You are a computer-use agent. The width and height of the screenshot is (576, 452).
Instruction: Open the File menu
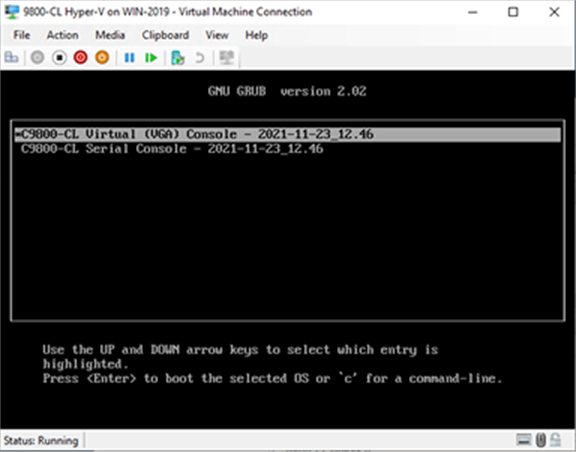pyautogui.click(x=22, y=35)
